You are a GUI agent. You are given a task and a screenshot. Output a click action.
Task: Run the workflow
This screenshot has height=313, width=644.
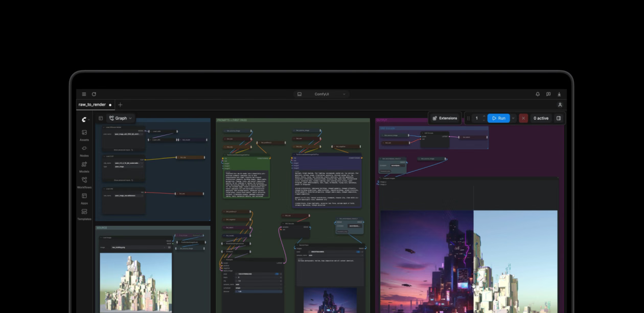click(498, 118)
